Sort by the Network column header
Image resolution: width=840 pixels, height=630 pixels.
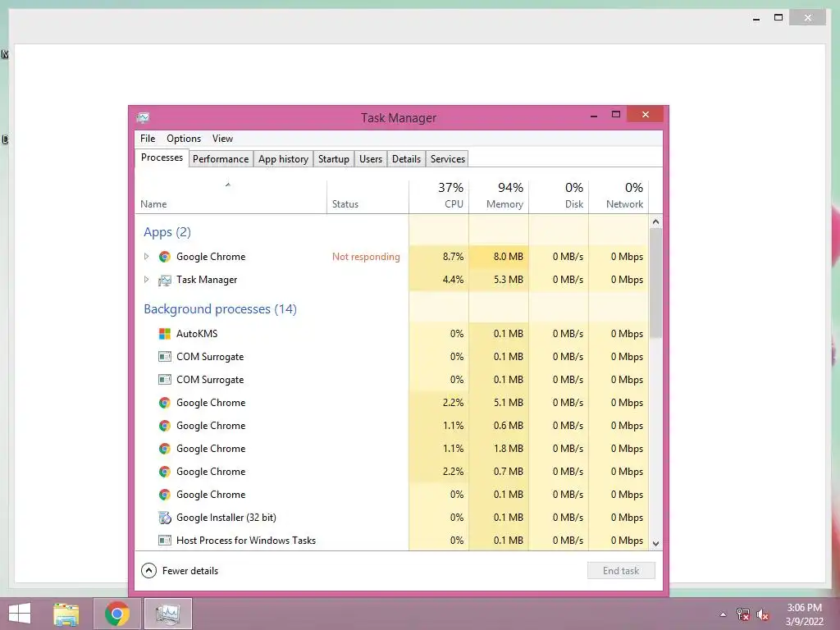(619, 197)
